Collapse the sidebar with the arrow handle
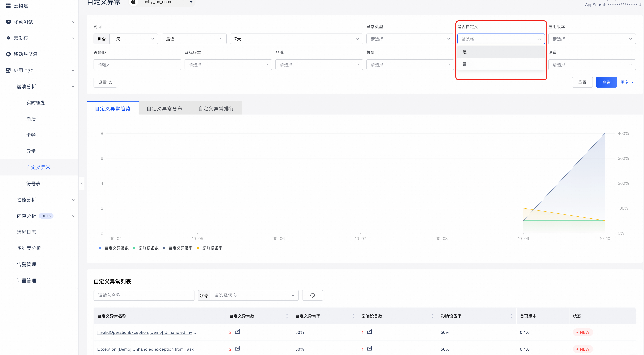This screenshot has width=644, height=355. [82, 183]
